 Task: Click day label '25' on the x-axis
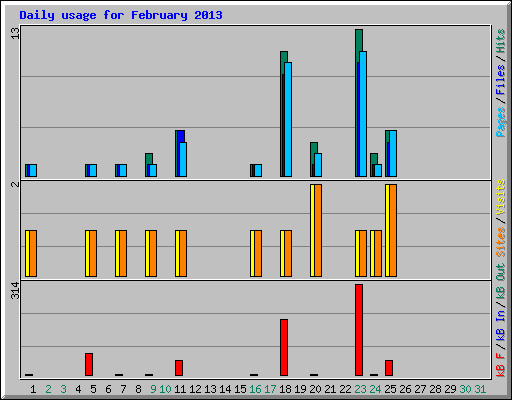(x=390, y=389)
